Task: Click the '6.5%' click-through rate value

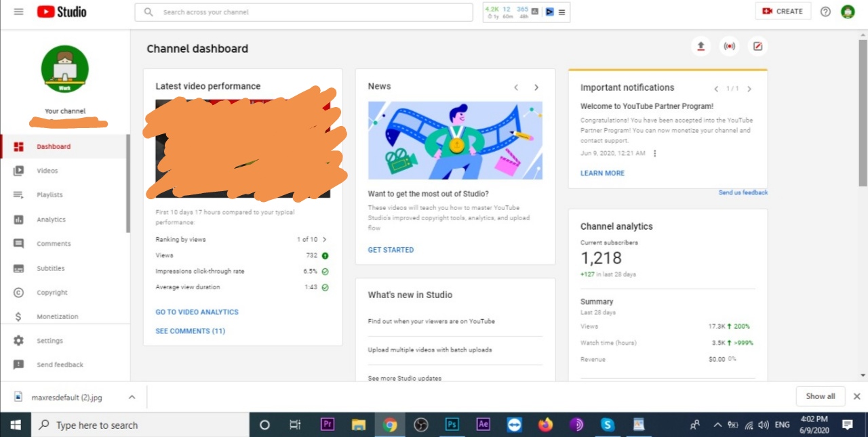Action: [x=311, y=271]
